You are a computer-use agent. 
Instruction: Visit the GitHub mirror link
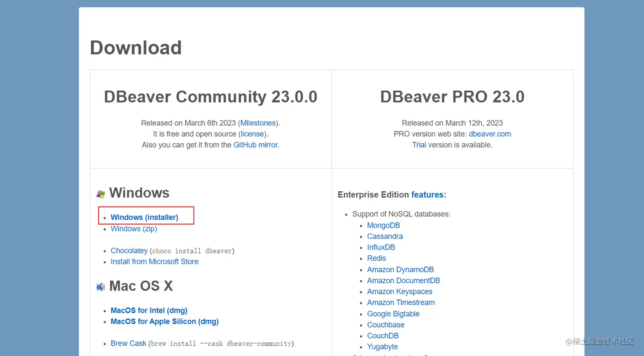pyautogui.click(x=256, y=145)
